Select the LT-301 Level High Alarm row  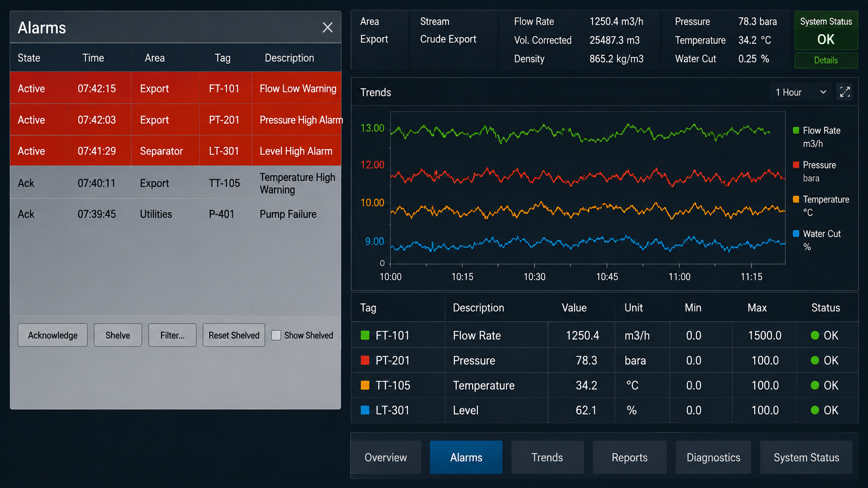(x=175, y=151)
